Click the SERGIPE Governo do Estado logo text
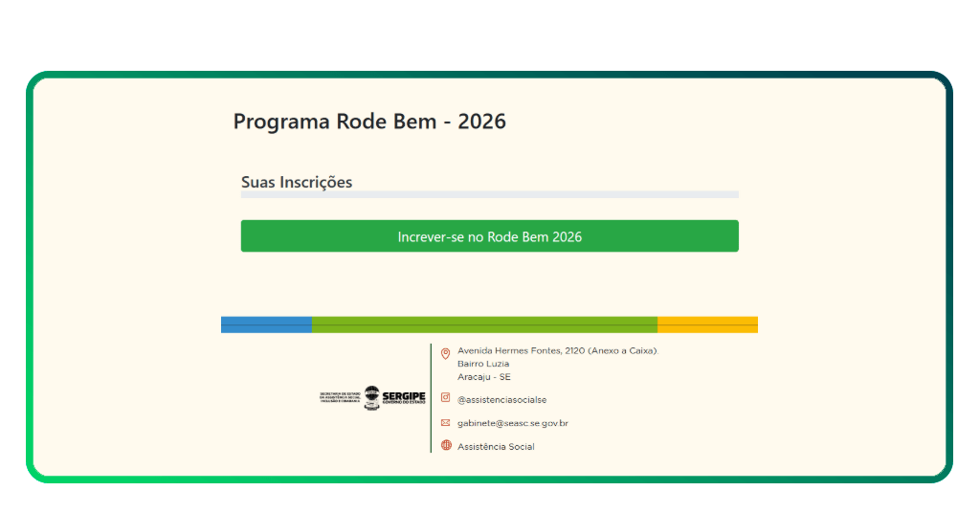This screenshot has width=980, height=513. [x=403, y=397]
